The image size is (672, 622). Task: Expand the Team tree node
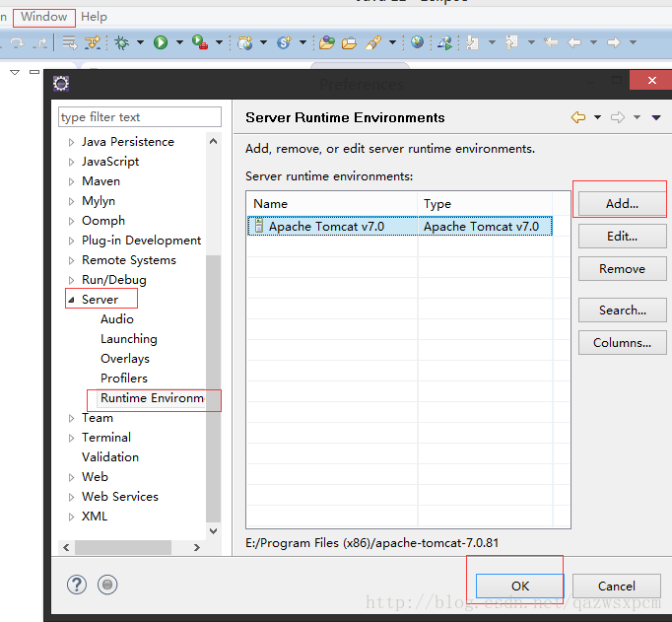pyautogui.click(x=71, y=418)
